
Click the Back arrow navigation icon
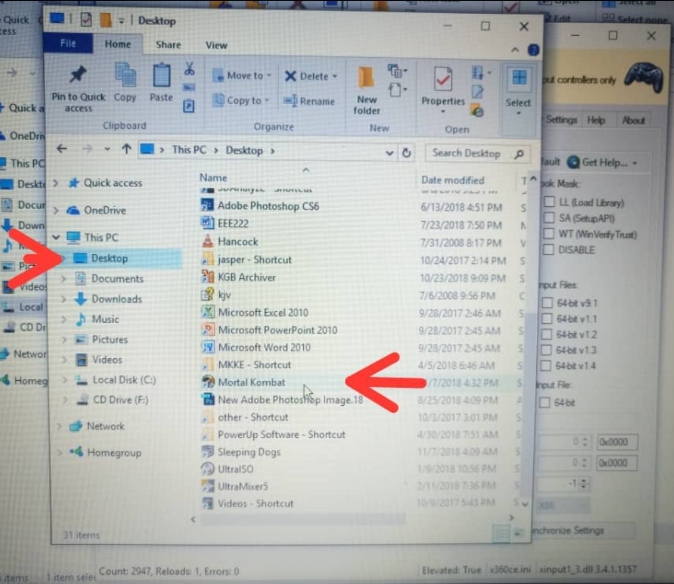click(x=62, y=149)
